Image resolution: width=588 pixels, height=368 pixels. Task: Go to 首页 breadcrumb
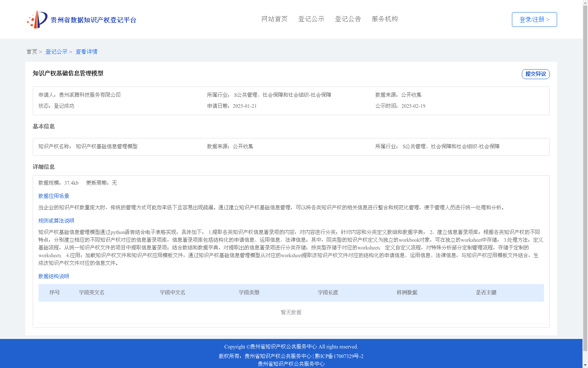32,52
